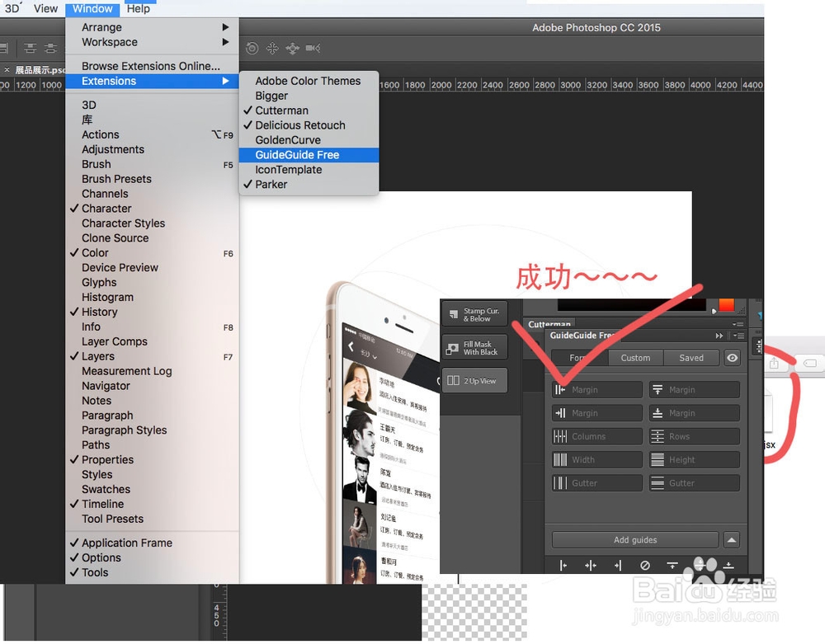Toggle Properties panel entry
Viewport: 825px width, 644px height.
coord(152,459)
